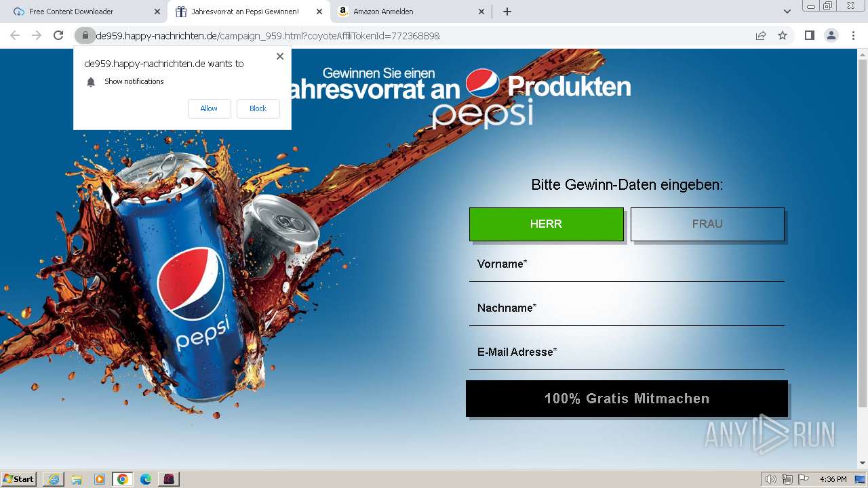Click the E-Mail Adresse input field
The image size is (868, 488).
pos(627,352)
